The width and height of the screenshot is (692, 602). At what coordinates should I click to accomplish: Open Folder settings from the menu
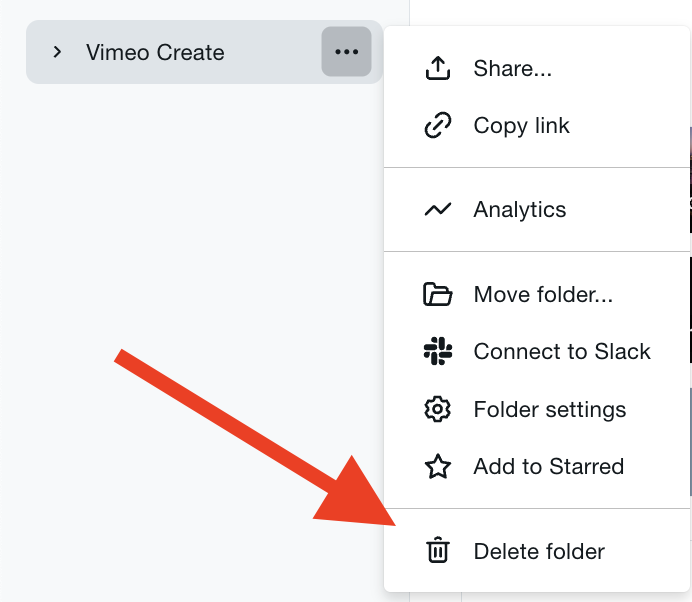pos(549,410)
